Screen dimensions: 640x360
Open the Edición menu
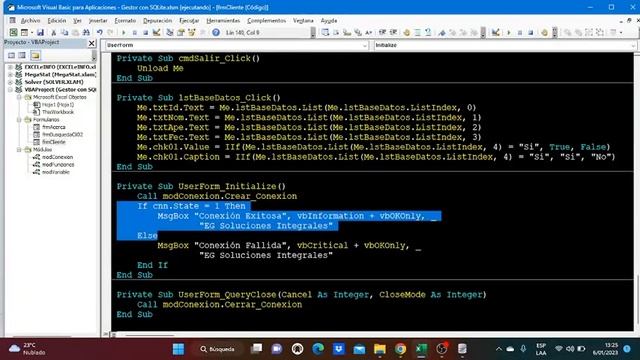(x=57, y=20)
